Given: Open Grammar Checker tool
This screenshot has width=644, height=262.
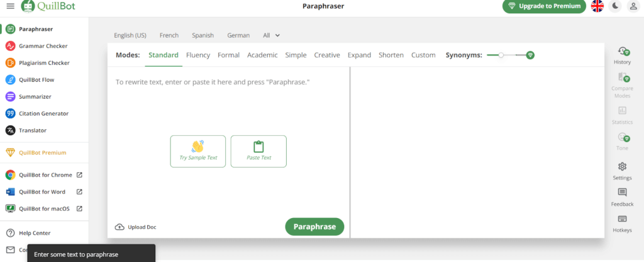Looking at the screenshot, I should coord(43,46).
